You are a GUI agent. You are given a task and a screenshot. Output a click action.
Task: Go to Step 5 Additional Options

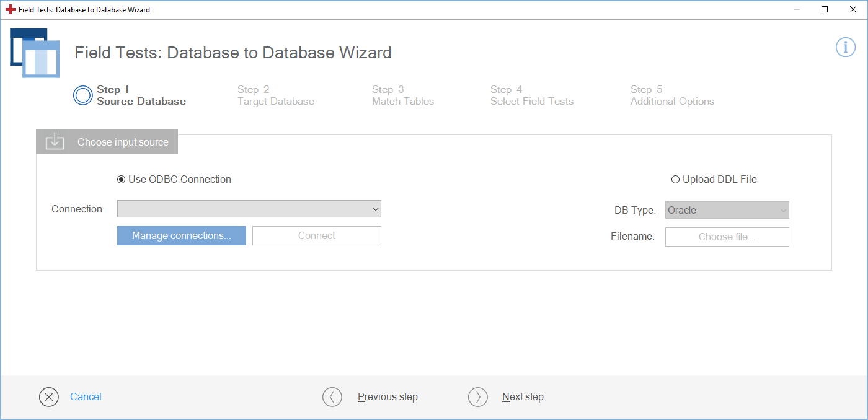click(672, 95)
